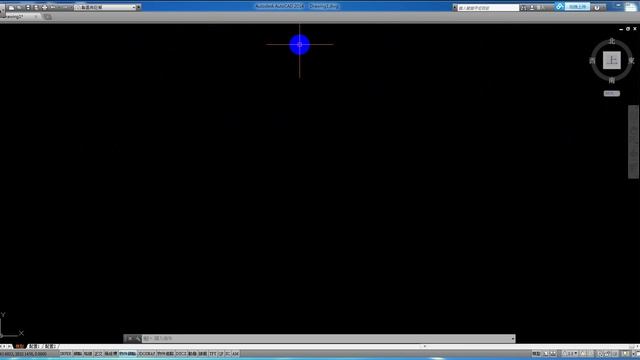Open the Autodesk Exchange Apps icon
Image resolution: width=640 pixels, height=360 pixels.
pos(560,7)
